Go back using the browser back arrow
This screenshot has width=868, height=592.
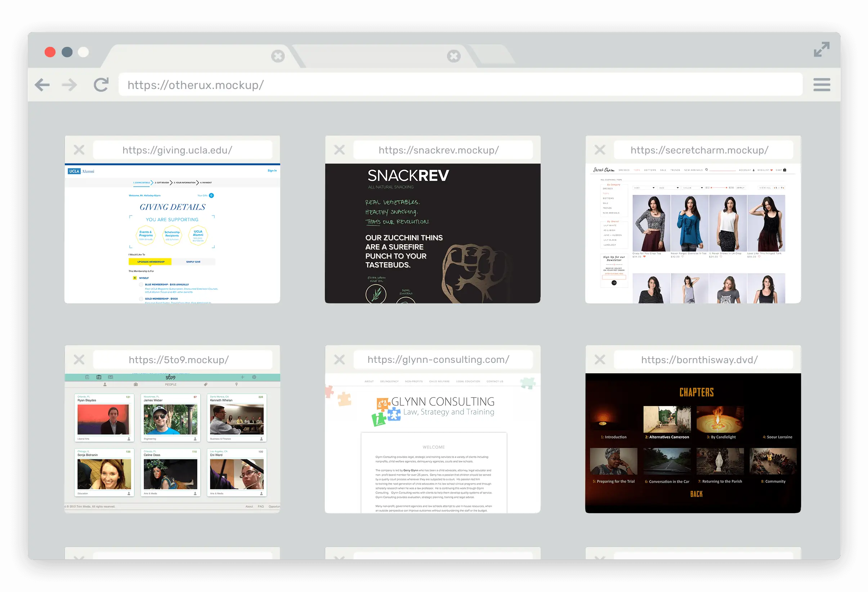(42, 85)
